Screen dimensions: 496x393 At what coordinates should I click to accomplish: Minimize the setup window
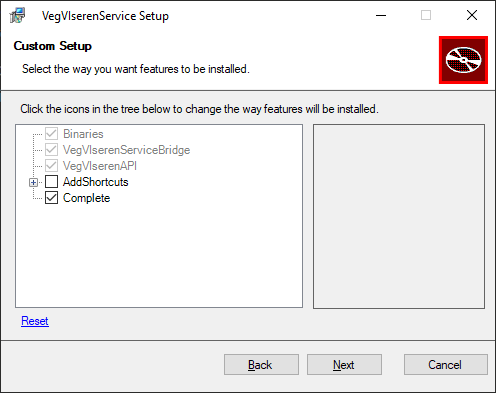[x=381, y=15]
